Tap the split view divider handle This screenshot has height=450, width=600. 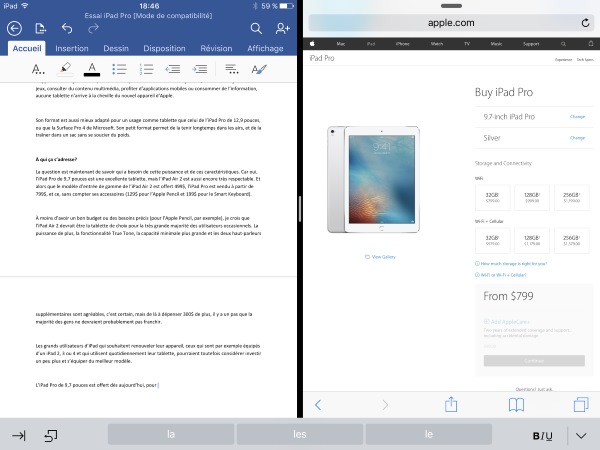[300, 209]
